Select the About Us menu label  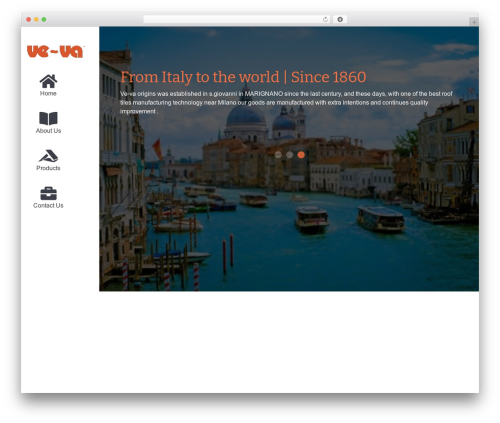[x=48, y=131]
